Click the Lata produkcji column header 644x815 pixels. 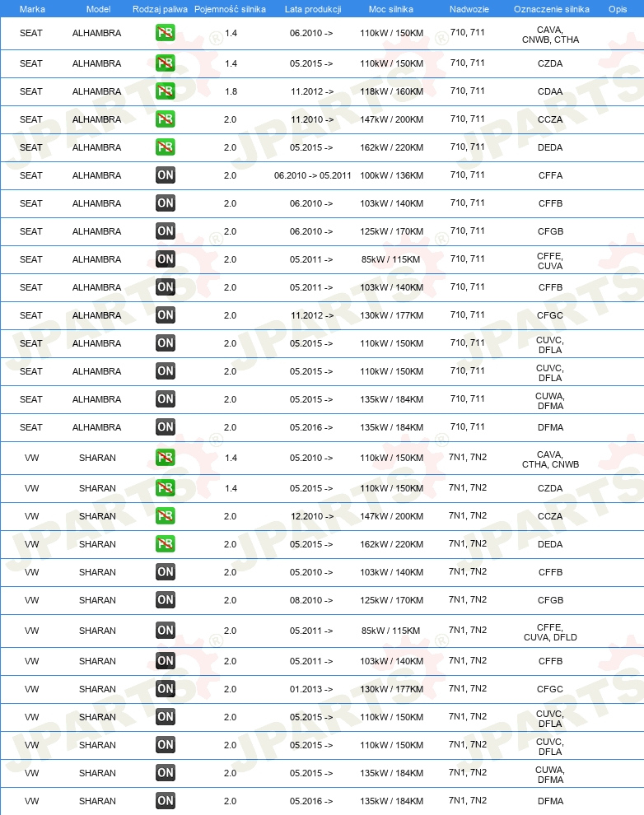tap(313, 9)
